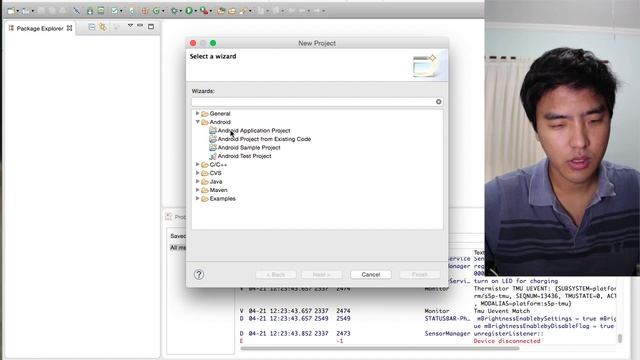The height and width of the screenshot is (360, 640).
Task: Open the Android Virtual Device Manager icon
Action: [100, 11]
